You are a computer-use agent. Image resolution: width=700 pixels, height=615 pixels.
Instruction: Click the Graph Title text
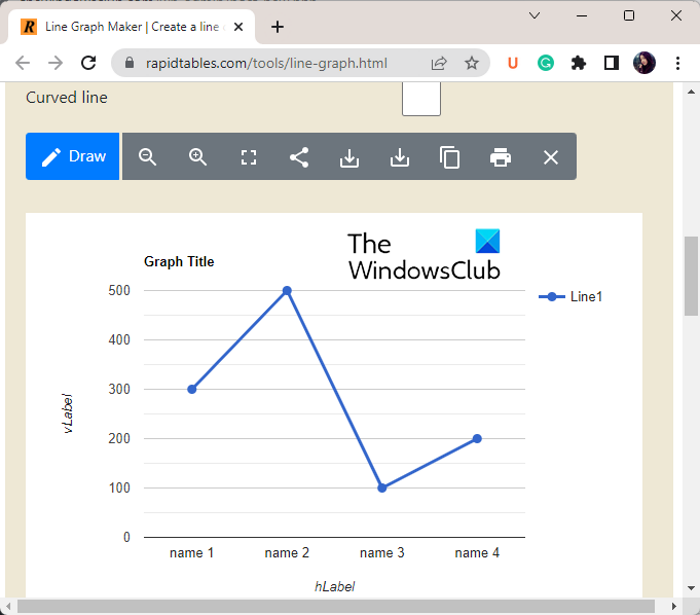coord(179,262)
